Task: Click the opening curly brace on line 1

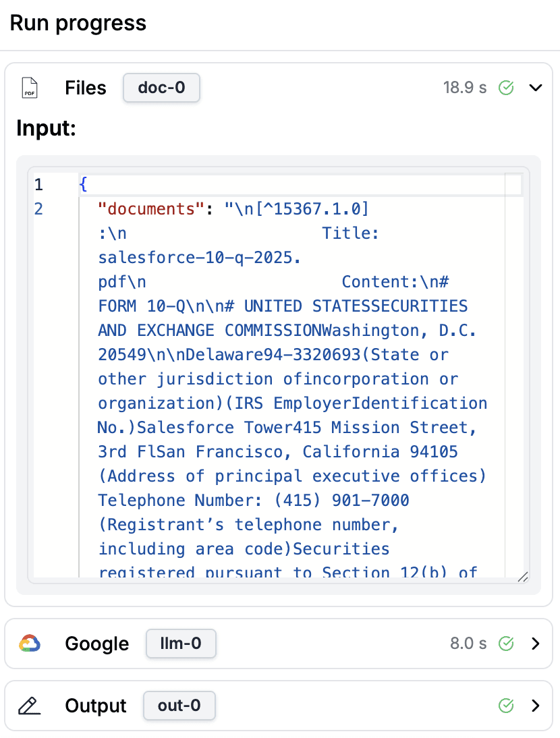Action: (x=83, y=185)
